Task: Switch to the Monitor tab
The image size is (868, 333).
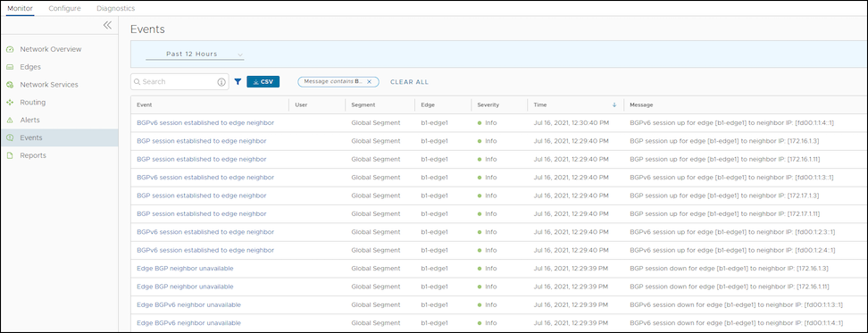Action: tap(20, 8)
